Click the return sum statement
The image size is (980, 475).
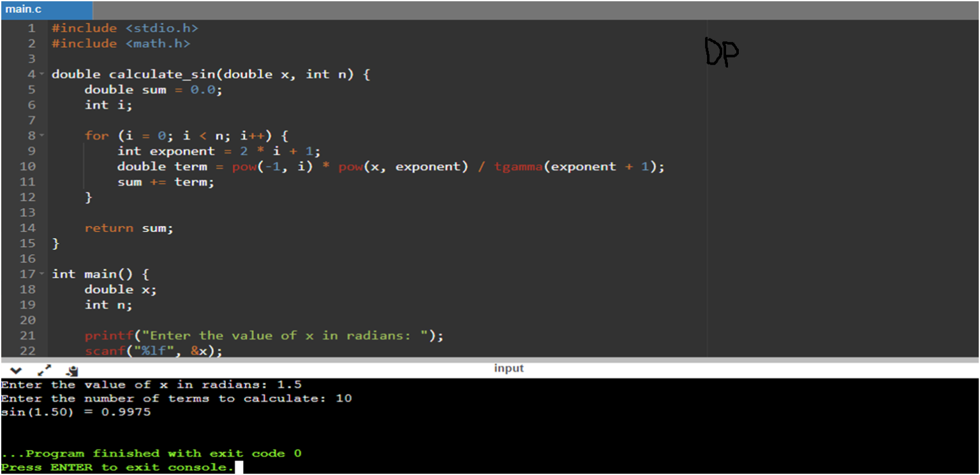coord(126,227)
